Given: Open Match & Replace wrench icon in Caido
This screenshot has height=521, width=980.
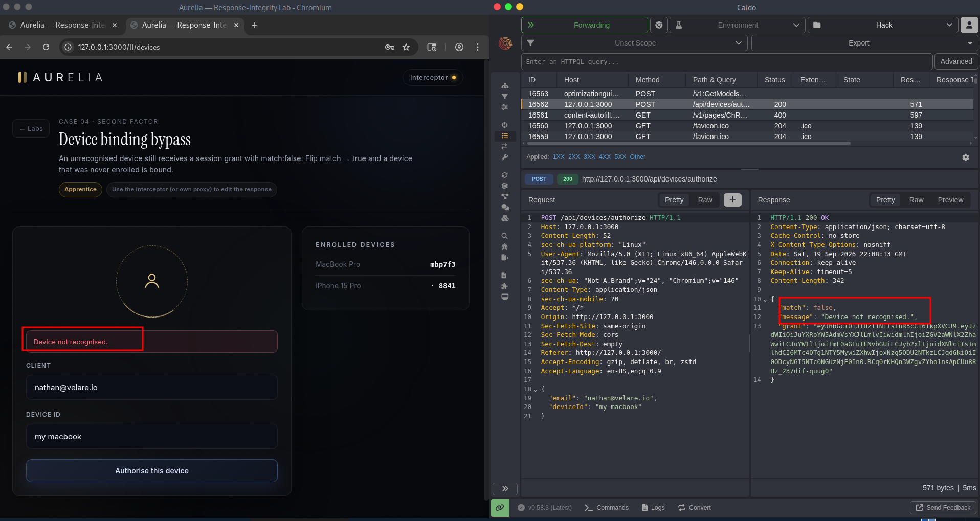Looking at the screenshot, I should (x=505, y=157).
